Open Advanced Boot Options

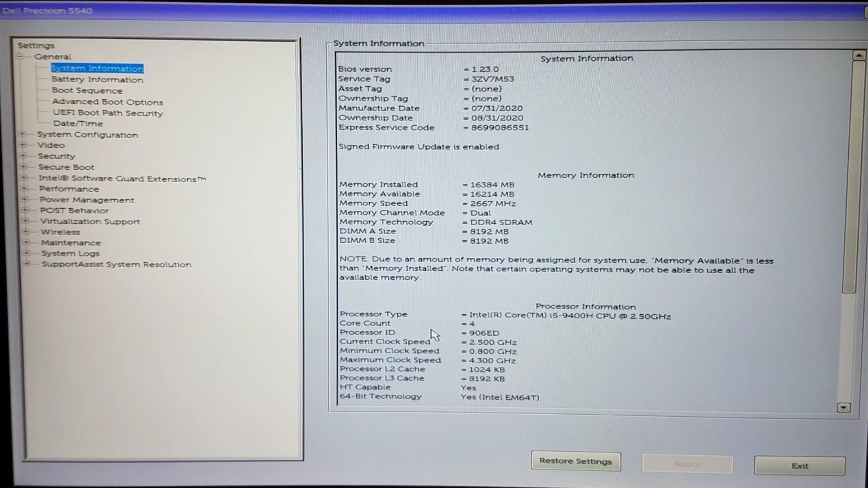coord(108,102)
